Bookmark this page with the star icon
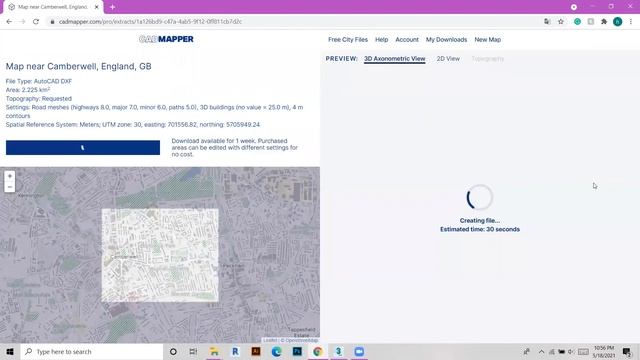The width and height of the screenshot is (640, 360). click(561, 22)
